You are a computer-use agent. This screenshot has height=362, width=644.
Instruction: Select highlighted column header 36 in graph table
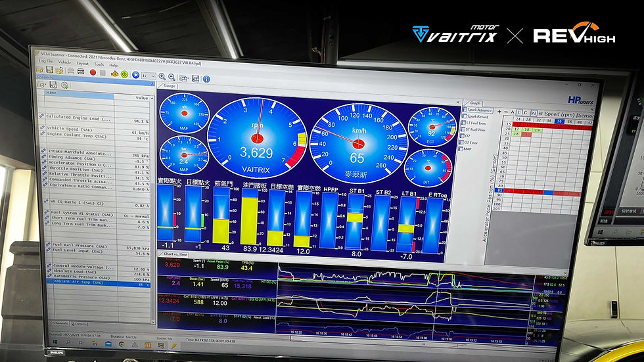[559, 122]
